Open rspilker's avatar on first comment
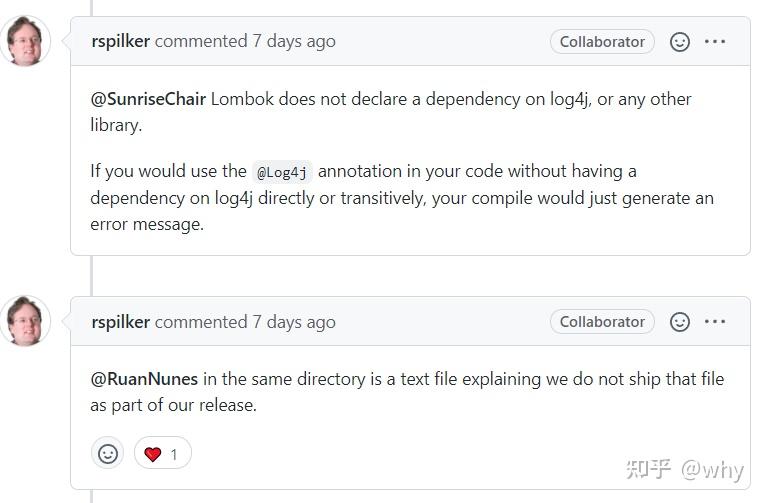Screen dimensions: 763x503 [26, 41]
